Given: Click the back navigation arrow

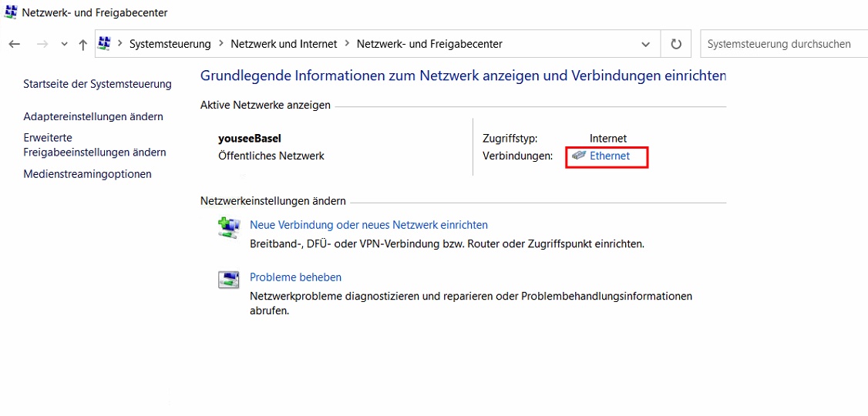Looking at the screenshot, I should [x=14, y=45].
